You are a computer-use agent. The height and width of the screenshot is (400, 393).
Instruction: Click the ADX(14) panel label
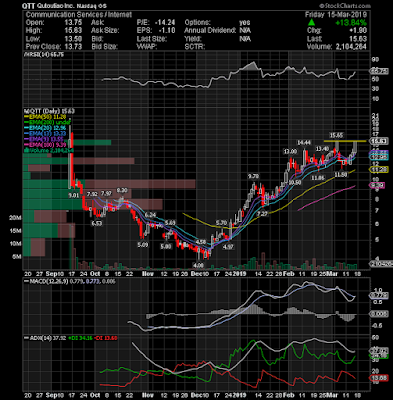[x=37, y=338]
